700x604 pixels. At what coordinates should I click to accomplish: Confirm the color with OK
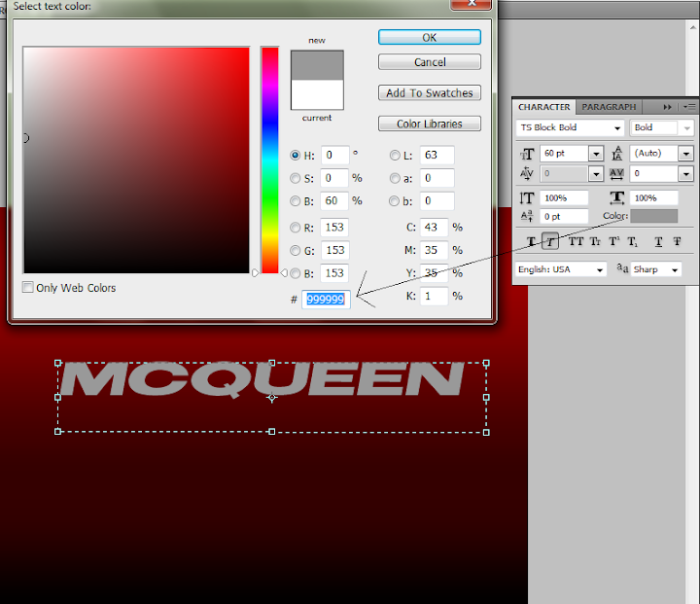430,38
